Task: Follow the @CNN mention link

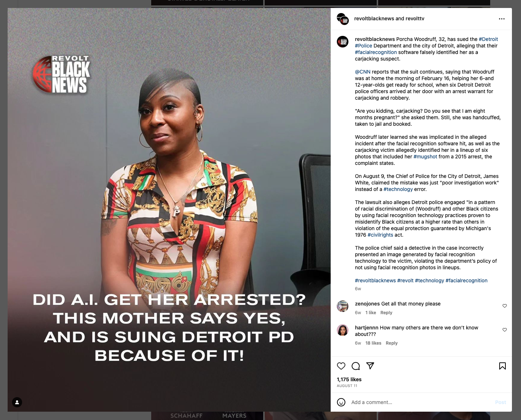Action: pos(363,72)
